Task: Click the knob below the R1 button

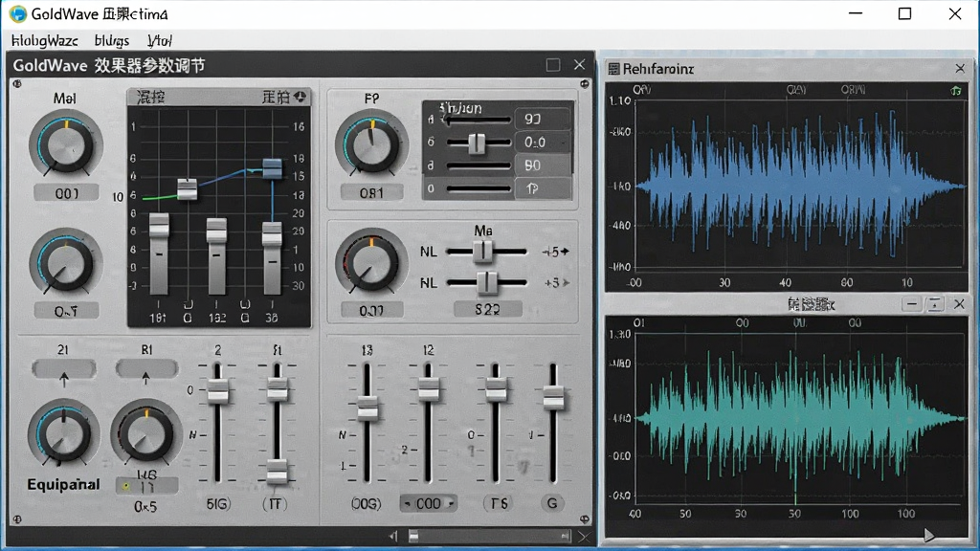Action: coord(146,434)
